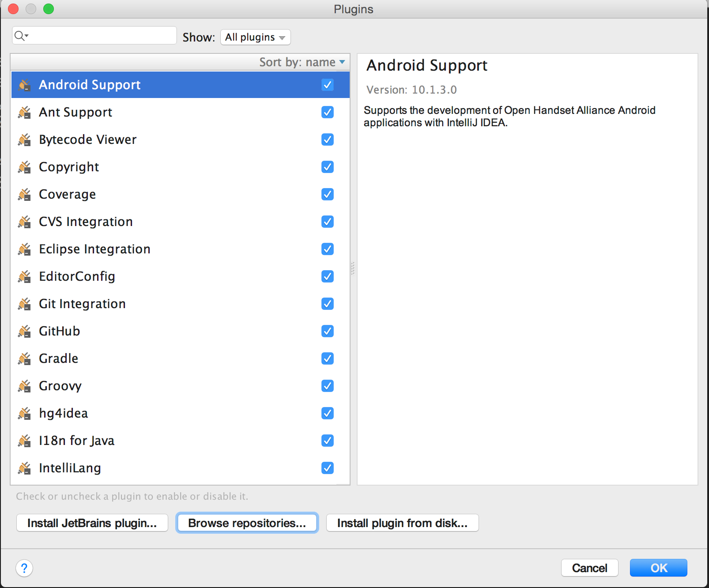Image resolution: width=709 pixels, height=588 pixels.
Task: Click the green zoom window button
Action: click(x=49, y=9)
